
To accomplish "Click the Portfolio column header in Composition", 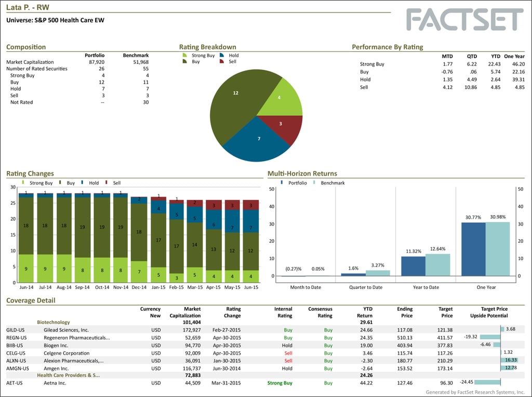I will (x=95, y=55).
